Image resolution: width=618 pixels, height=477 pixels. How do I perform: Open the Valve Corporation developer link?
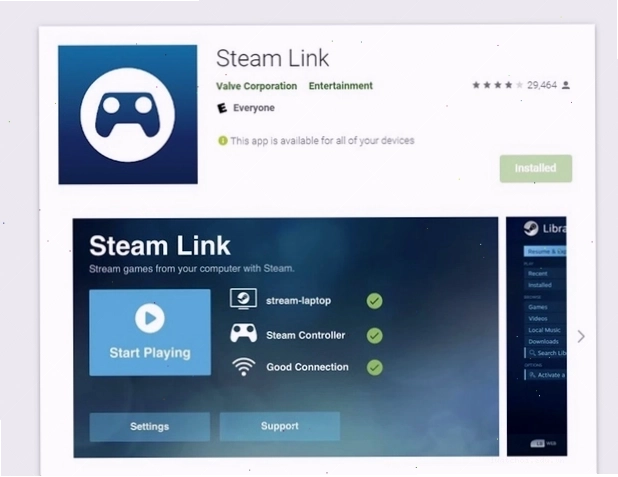tap(257, 86)
